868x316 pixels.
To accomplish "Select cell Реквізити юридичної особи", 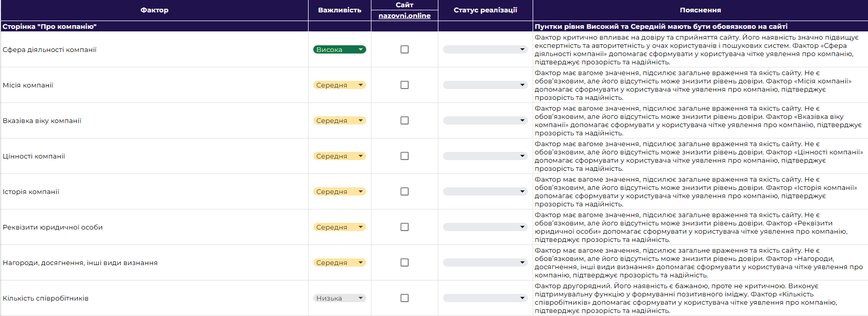I will coord(154,227).
